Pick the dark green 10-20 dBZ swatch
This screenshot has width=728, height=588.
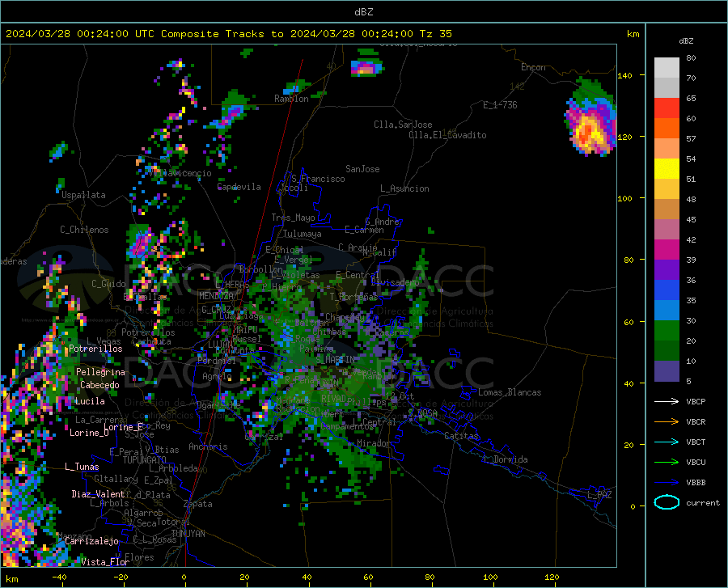coord(667,351)
